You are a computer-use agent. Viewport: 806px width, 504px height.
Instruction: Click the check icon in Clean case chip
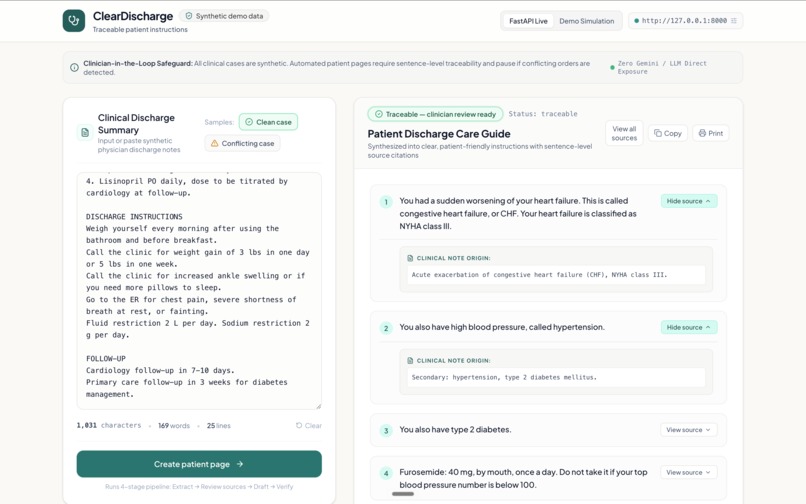click(249, 122)
